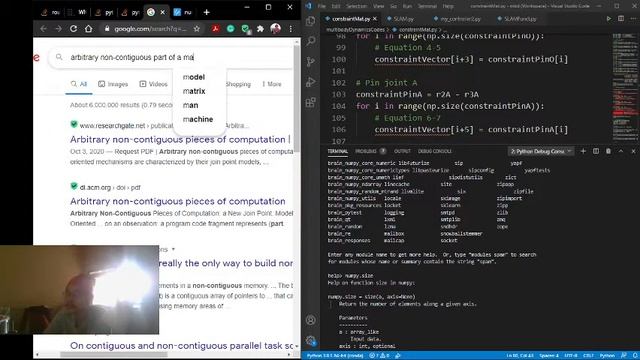
Task: Open the Terminal menu
Action: (427, 6)
